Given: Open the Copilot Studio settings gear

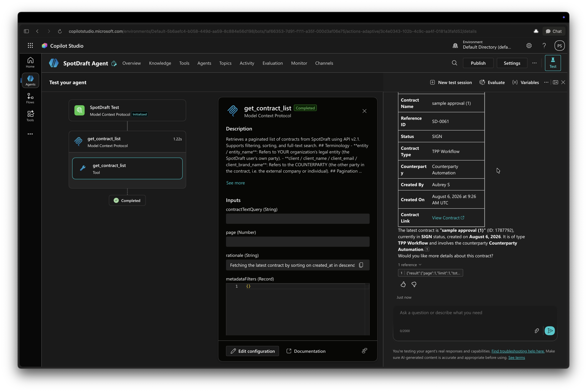Looking at the screenshot, I should [529, 46].
